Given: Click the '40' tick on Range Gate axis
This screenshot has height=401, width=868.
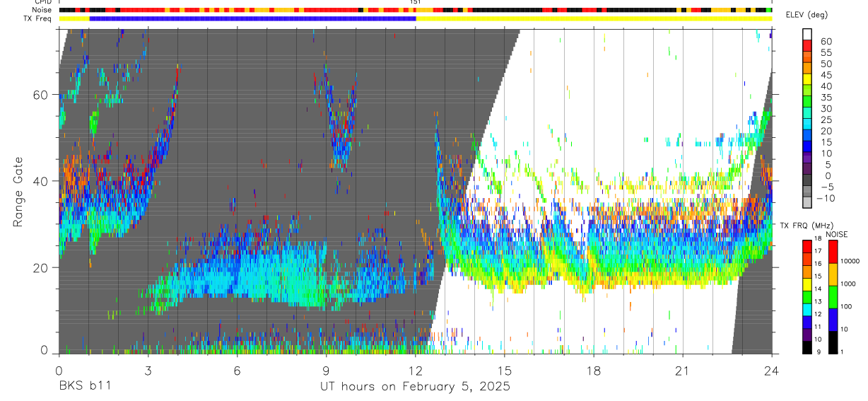Looking at the screenshot, I should coord(40,180).
